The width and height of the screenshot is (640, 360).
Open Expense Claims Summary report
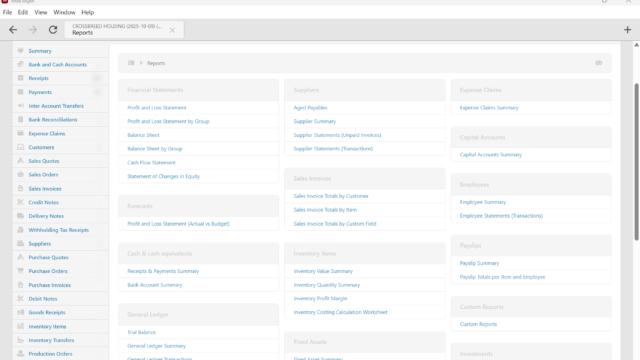coord(489,108)
